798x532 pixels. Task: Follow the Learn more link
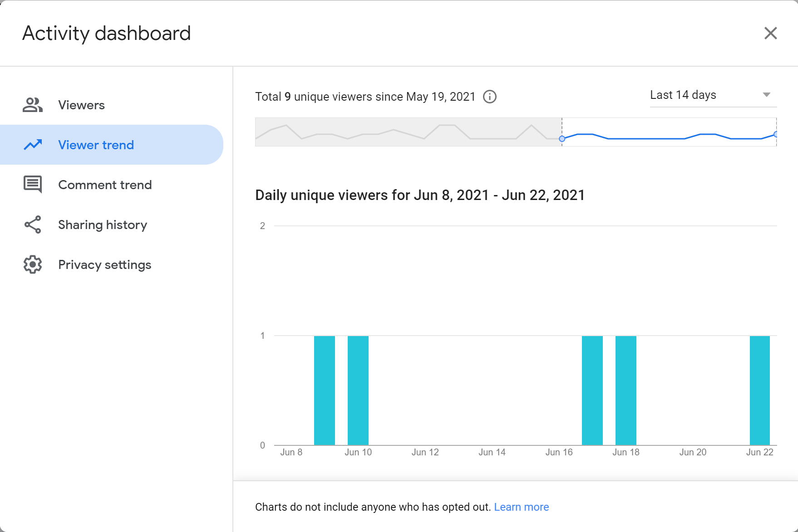tap(521, 507)
